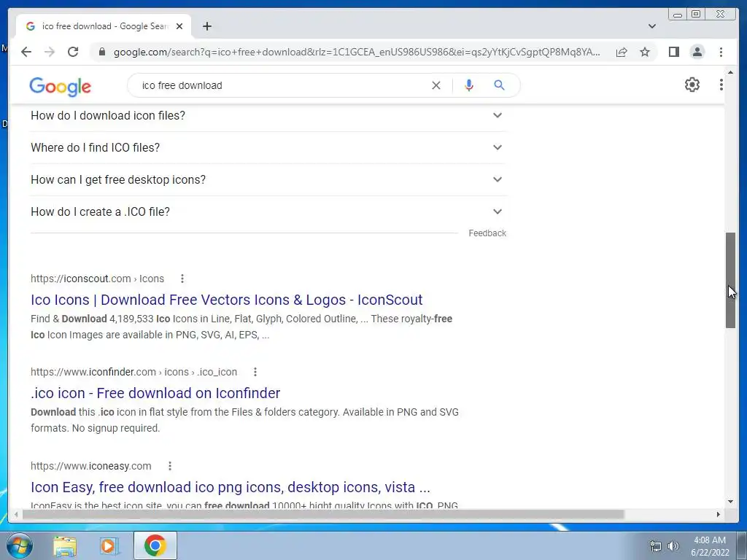Viewport: 747px width, 560px height.
Task: Share this page from address bar
Action: (622, 52)
